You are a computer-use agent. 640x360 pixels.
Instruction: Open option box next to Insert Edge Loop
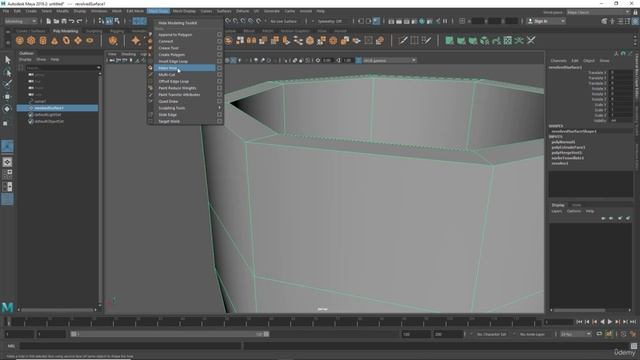(x=220, y=61)
